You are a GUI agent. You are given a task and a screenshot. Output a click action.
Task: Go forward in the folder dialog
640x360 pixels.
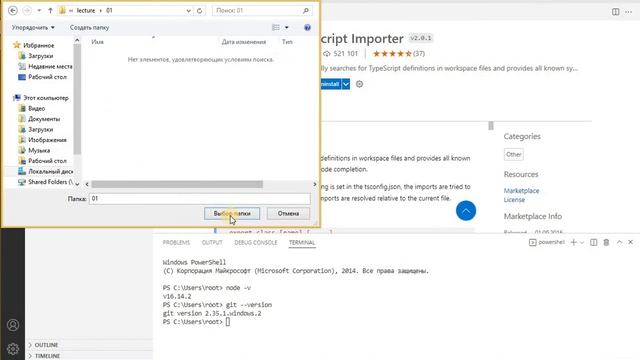tap(27, 11)
